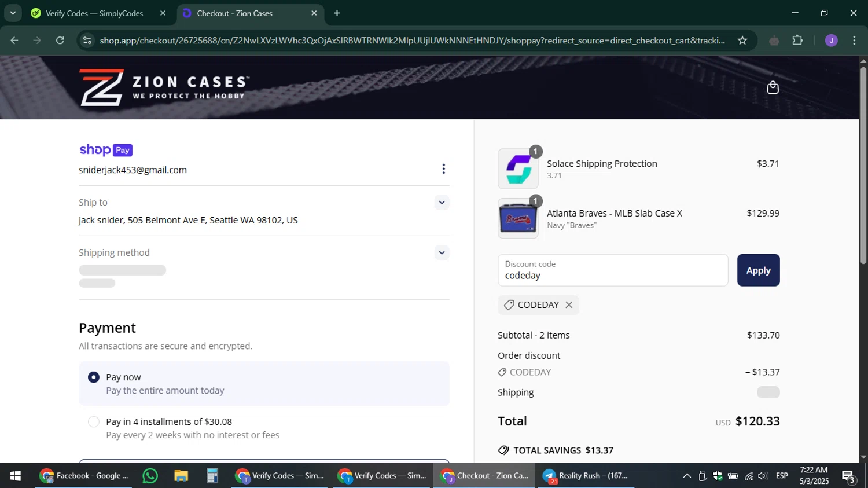Open the Reality Rush Telegram taskbar item

(586, 476)
